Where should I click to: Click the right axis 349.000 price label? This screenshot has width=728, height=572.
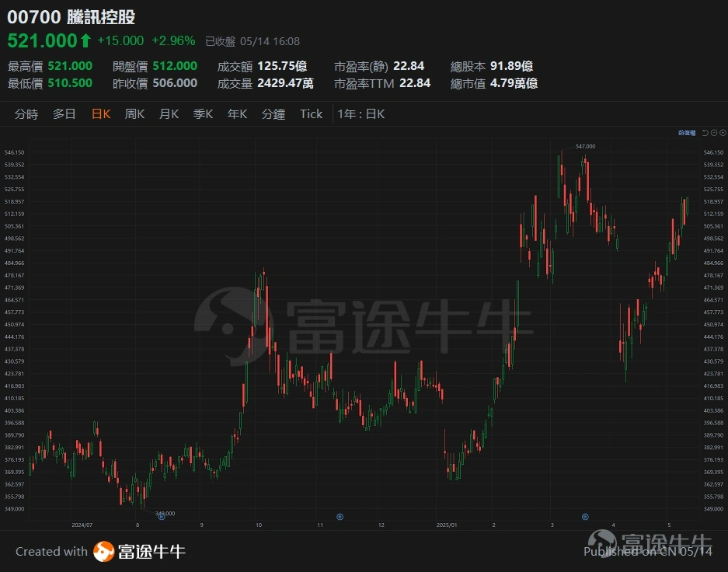click(713, 509)
